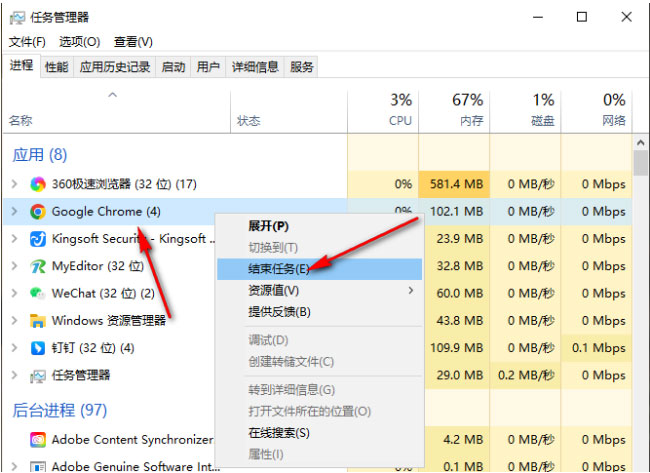Click the 后台进程 (97) group heading
This screenshot has width=650, height=473.
[60, 410]
